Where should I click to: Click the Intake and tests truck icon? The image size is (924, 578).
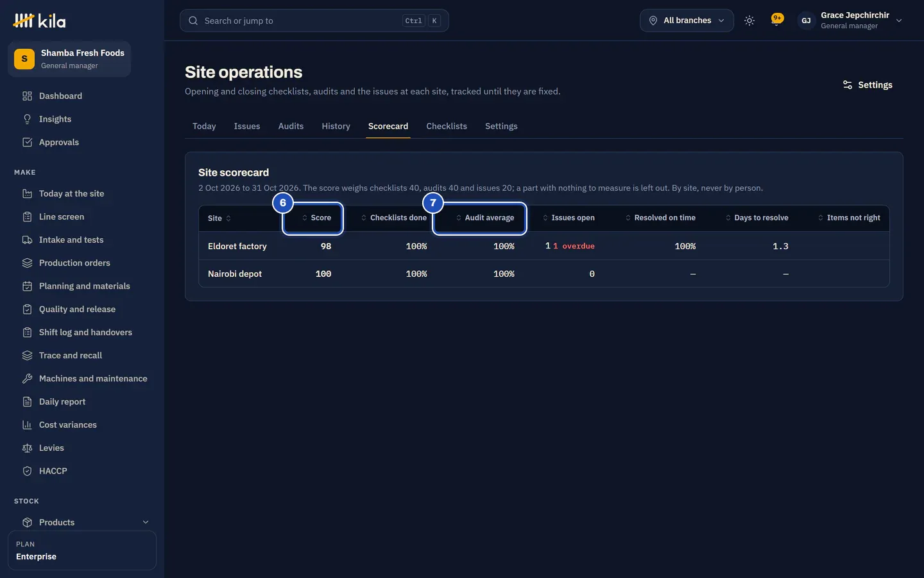click(x=27, y=240)
